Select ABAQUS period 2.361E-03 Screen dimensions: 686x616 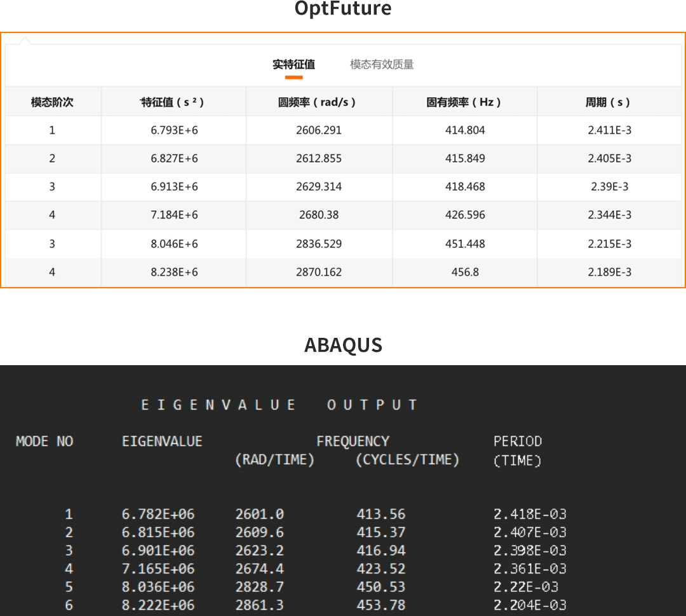click(x=530, y=569)
